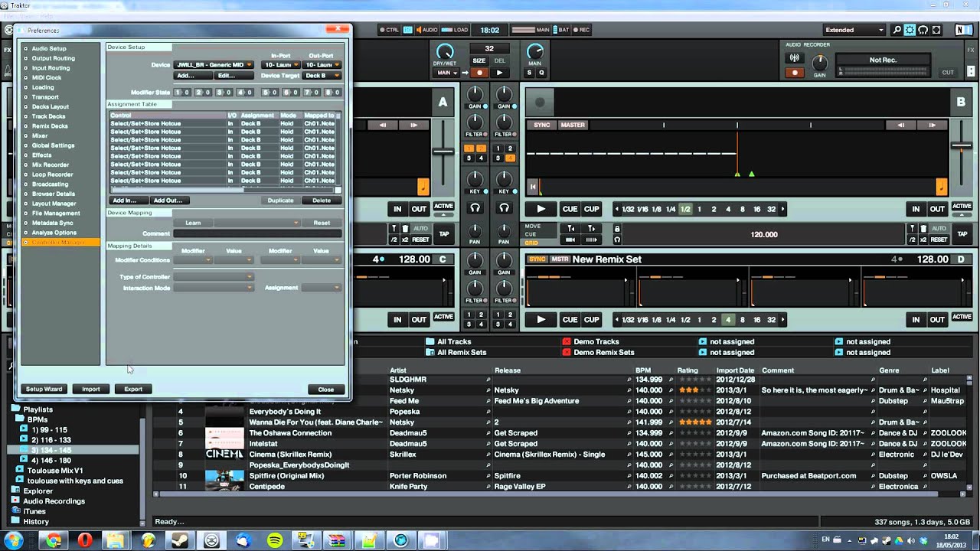Click the headphones icon in header

923,30
